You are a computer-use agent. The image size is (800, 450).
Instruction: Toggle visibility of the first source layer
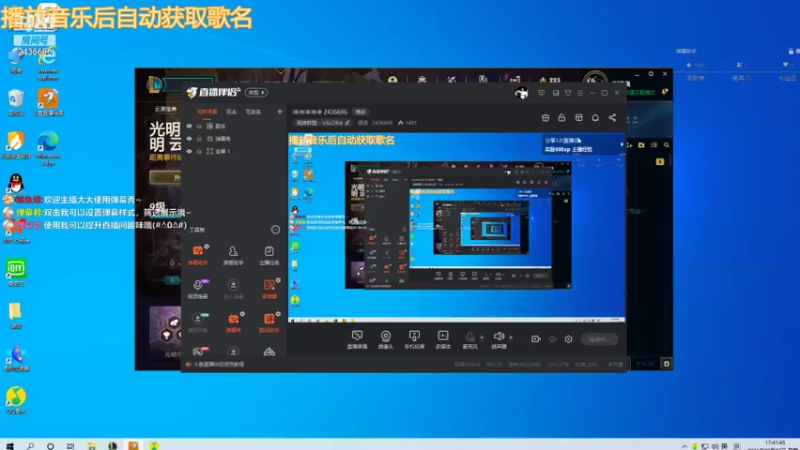coord(189,126)
